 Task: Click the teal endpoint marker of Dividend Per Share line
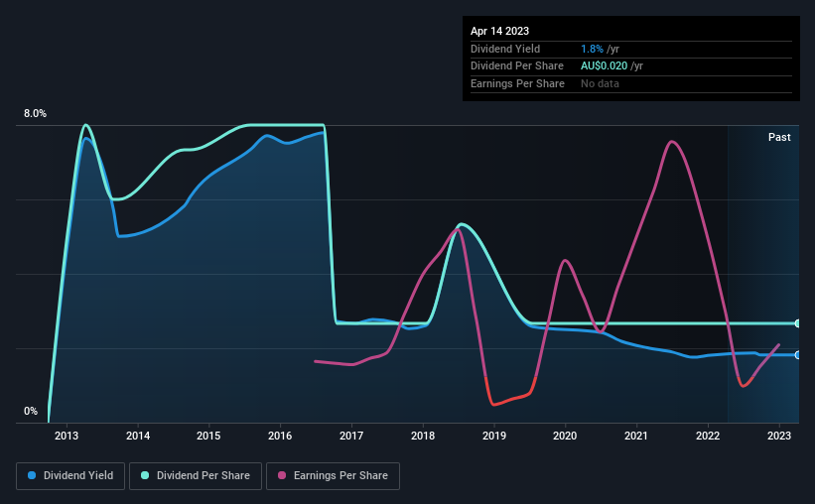coord(797,323)
